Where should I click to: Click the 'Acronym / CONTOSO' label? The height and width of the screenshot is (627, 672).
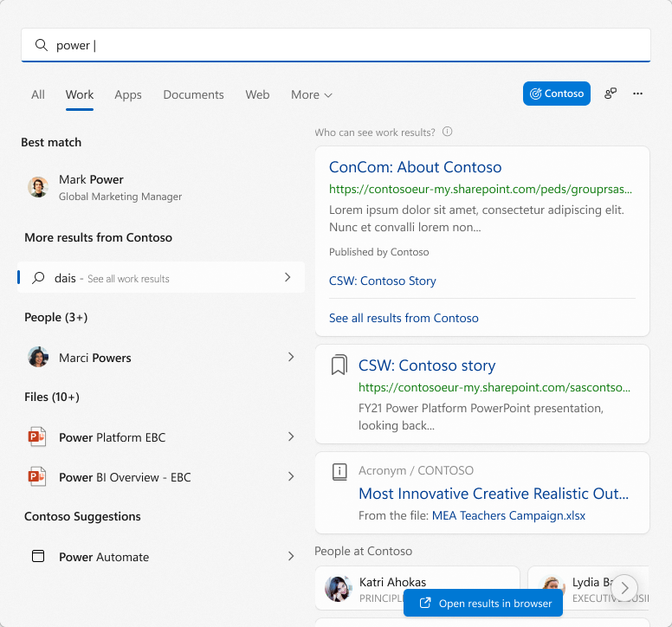416,470
